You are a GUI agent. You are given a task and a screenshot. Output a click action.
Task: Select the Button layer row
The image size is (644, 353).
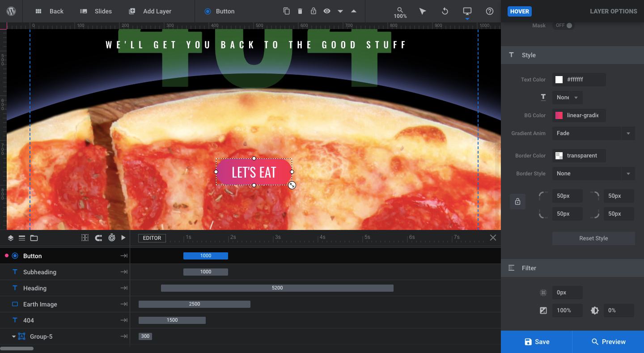pos(65,256)
